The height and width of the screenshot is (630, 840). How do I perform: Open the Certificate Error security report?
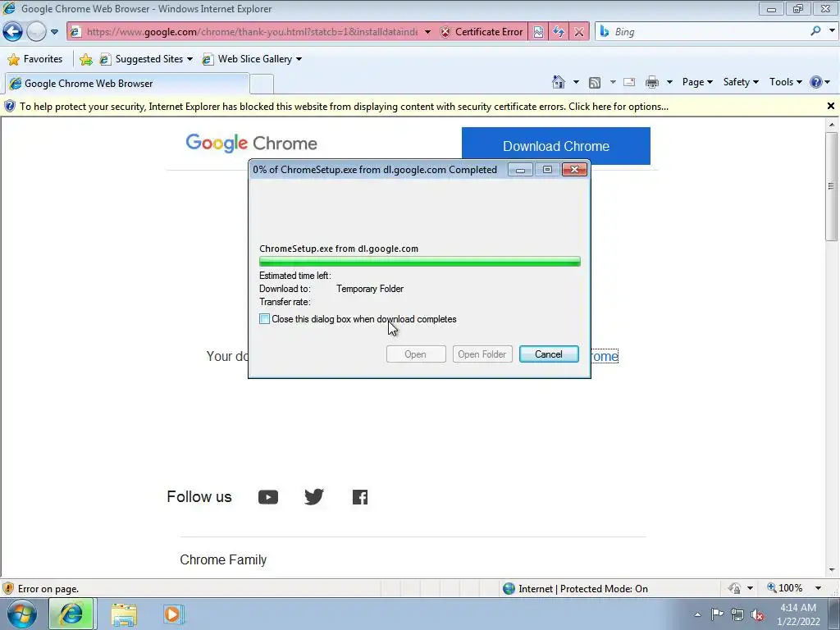click(482, 32)
